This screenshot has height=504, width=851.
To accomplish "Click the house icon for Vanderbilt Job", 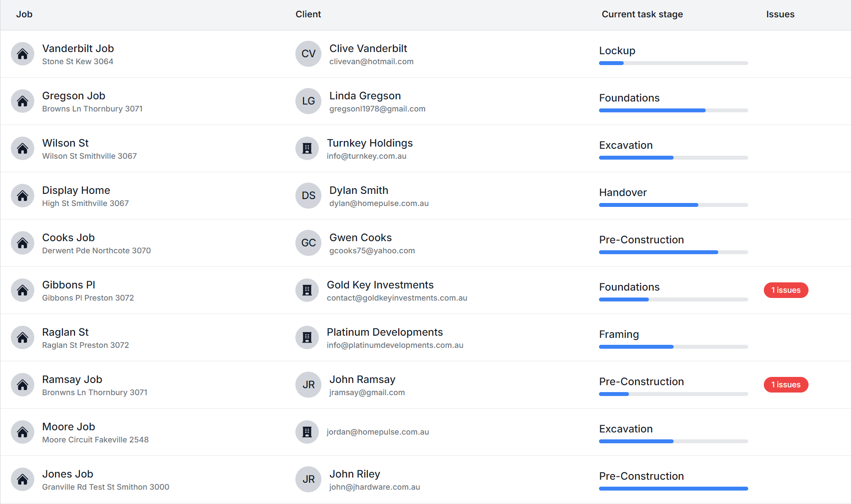I will pos(23,54).
